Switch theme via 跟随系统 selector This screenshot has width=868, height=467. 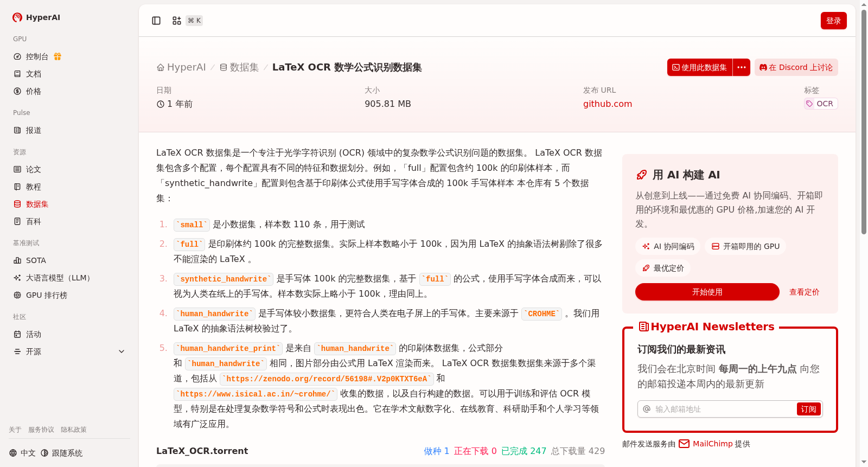point(62,453)
